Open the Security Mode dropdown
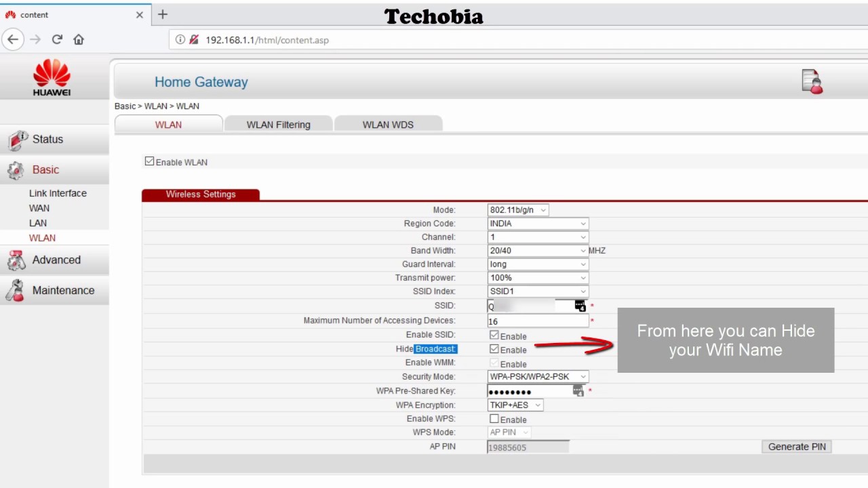Viewport: 868px width, 488px height. [538, 377]
